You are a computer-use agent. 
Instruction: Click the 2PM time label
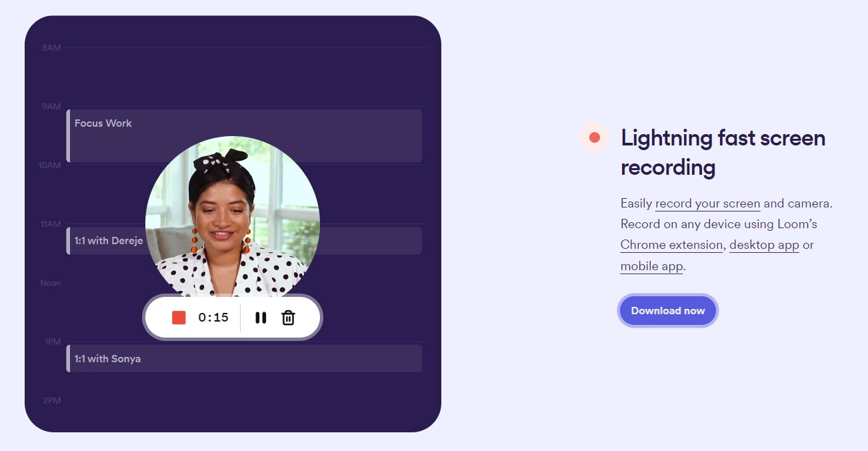tap(51, 400)
